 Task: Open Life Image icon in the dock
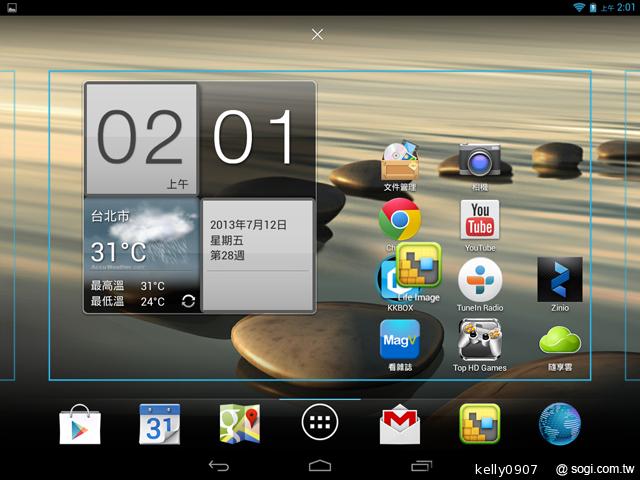tap(480, 424)
